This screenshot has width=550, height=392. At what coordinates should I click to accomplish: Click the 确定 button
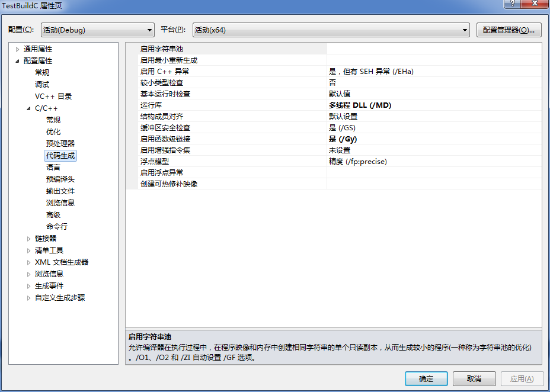pos(426,379)
